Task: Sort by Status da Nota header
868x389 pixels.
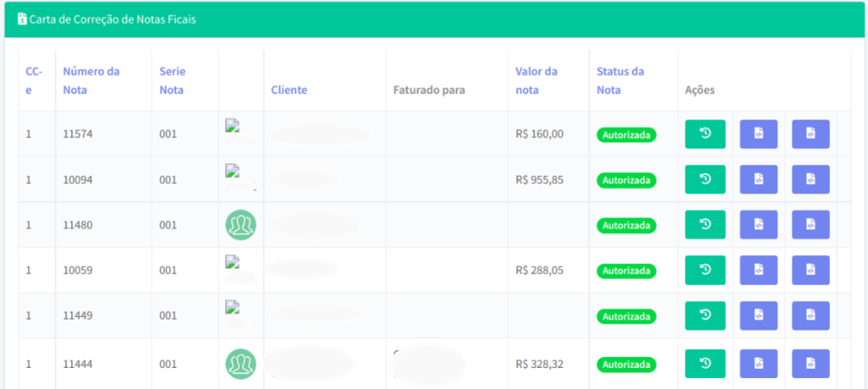Action: 620,81
